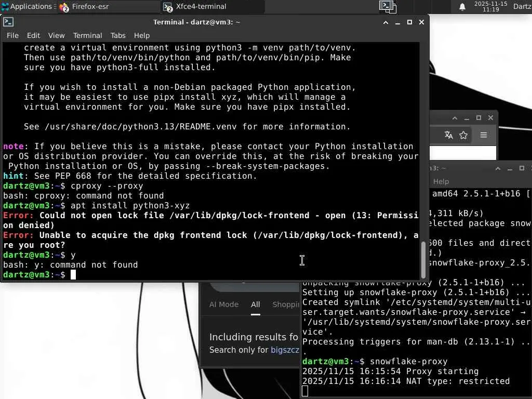The height and width of the screenshot is (399, 532).
Task: Minimize the Firefox window
Action: click(467, 118)
